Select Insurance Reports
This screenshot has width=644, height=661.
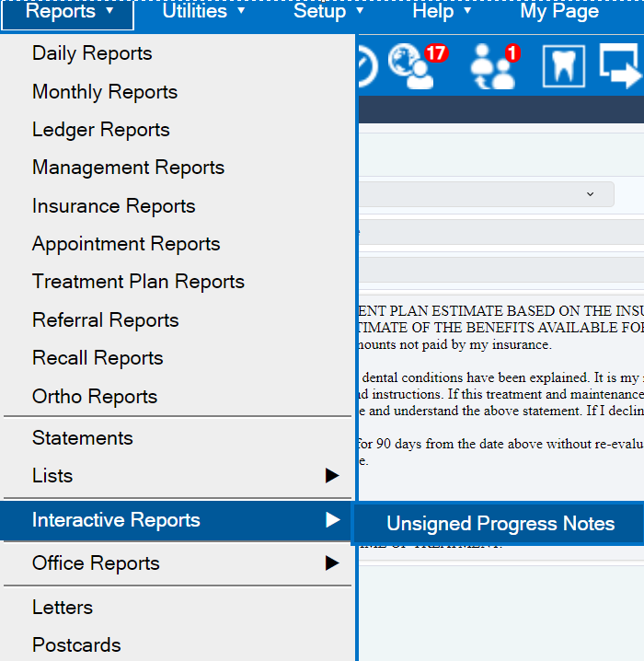point(177,206)
